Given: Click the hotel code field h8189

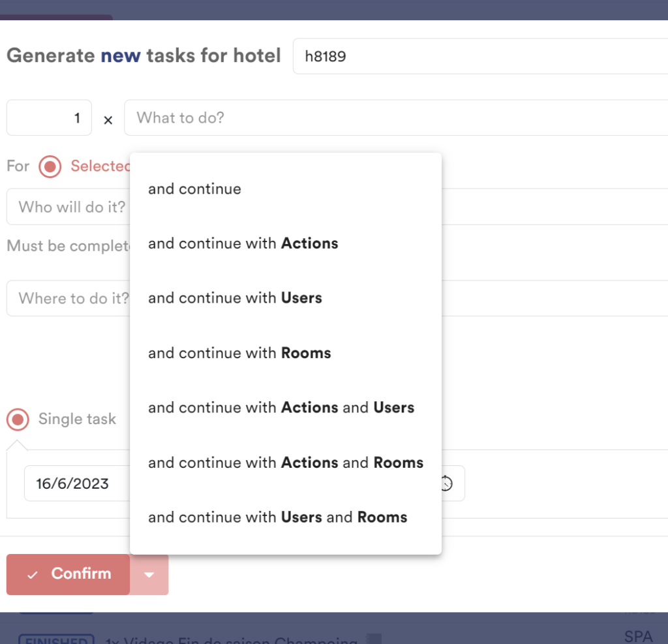Looking at the screenshot, I should click(479, 56).
